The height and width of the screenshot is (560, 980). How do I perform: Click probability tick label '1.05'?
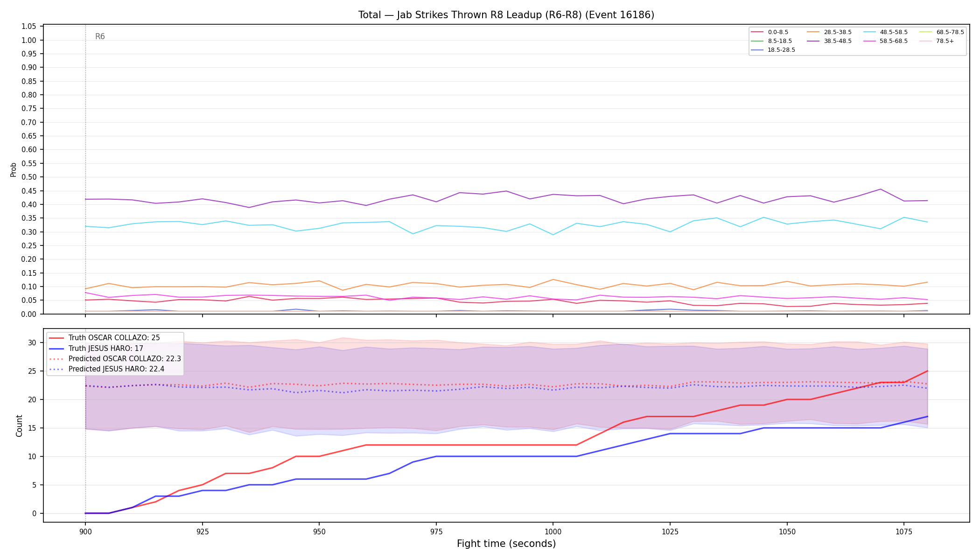29,27
